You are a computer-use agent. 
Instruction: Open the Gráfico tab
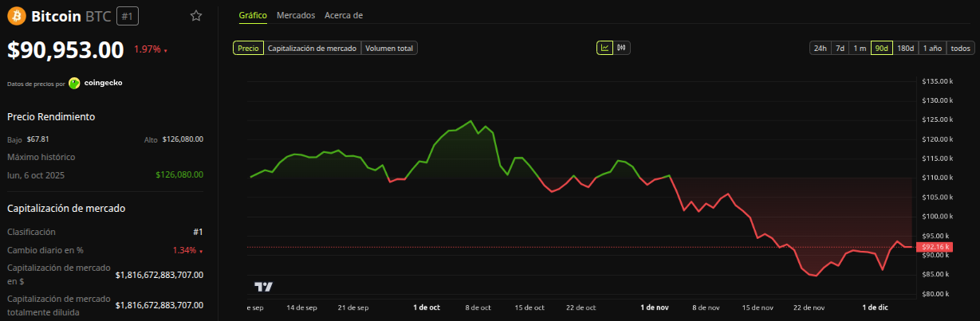point(253,15)
